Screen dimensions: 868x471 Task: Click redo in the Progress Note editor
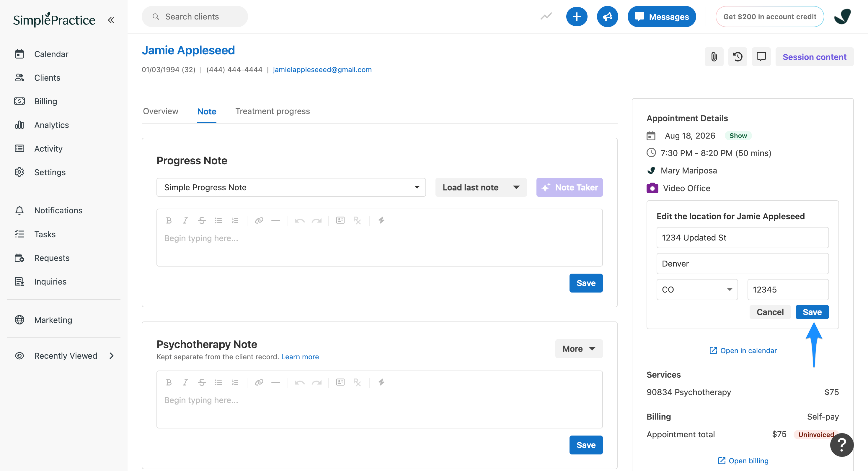[316, 220]
